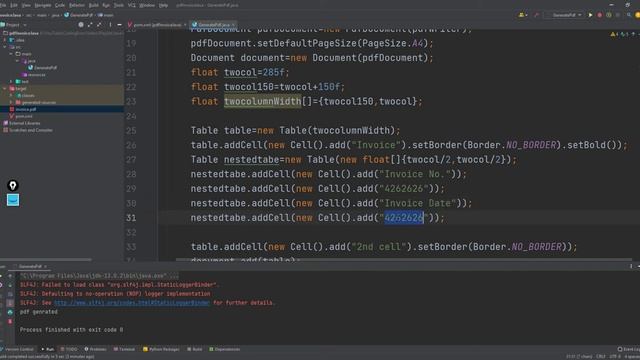Open the Build tool window
Screen dimensions: 640x360
pos(195,349)
